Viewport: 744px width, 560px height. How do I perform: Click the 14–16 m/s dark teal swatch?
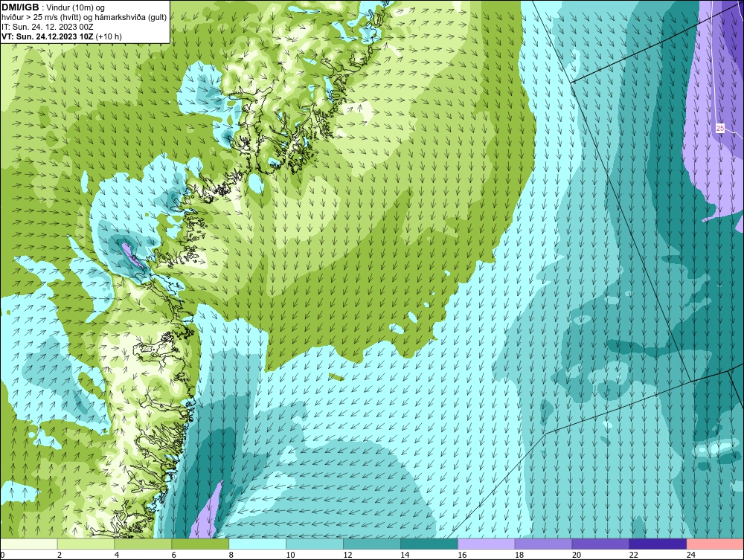(x=429, y=544)
